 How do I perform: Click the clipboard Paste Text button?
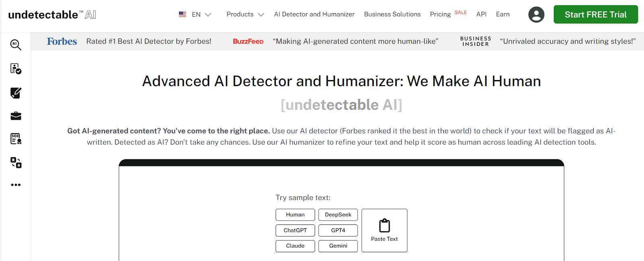tap(384, 230)
